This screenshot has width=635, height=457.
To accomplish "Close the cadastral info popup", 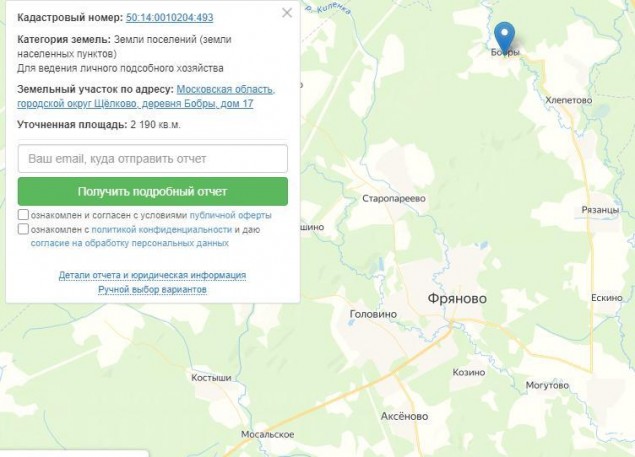I will [287, 13].
